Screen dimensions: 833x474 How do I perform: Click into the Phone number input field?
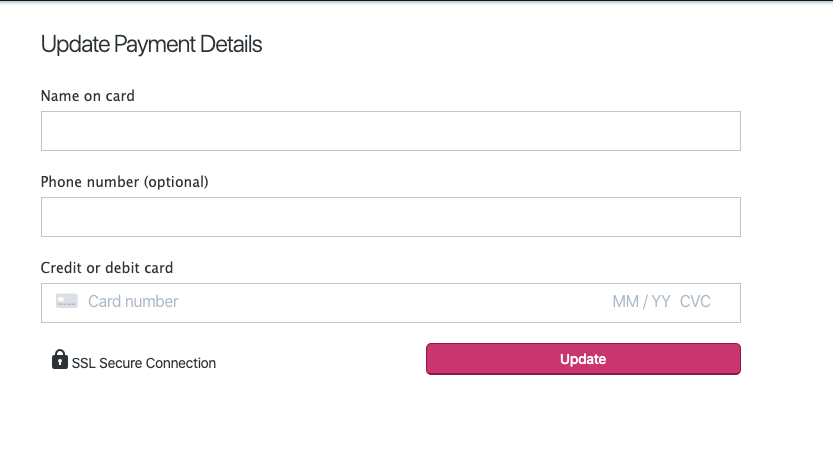tap(390, 217)
